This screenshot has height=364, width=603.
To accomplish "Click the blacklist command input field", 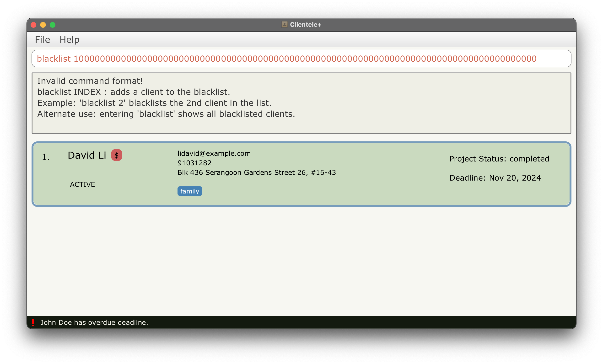I will point(301,59).
